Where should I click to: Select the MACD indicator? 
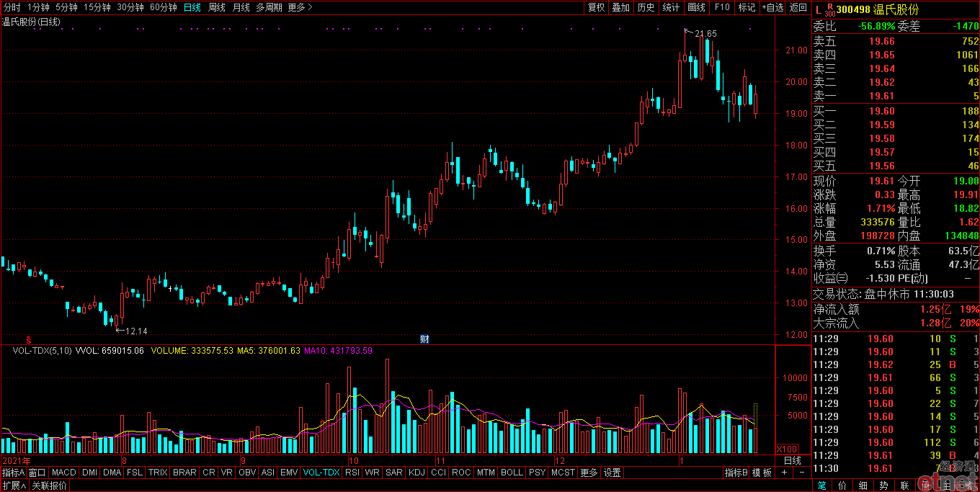pos(64,473)
